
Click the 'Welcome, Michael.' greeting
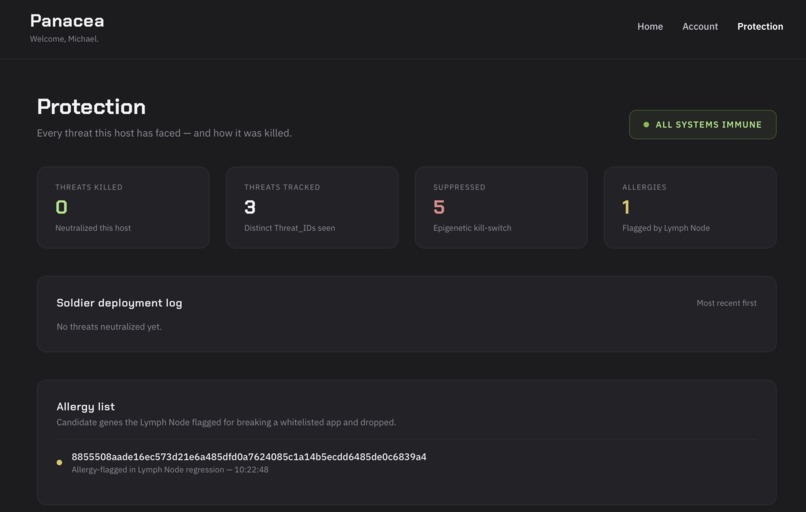(64, 39)
